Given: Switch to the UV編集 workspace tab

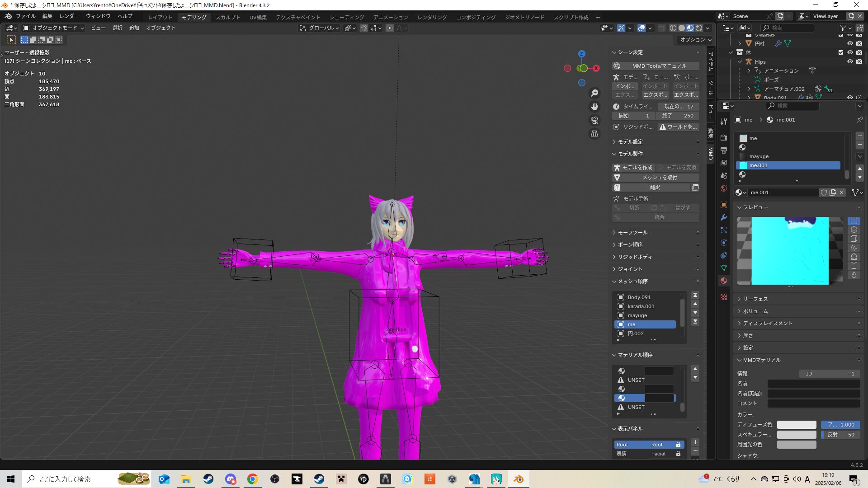Looking at the screenshot, I should pos(258,17).
